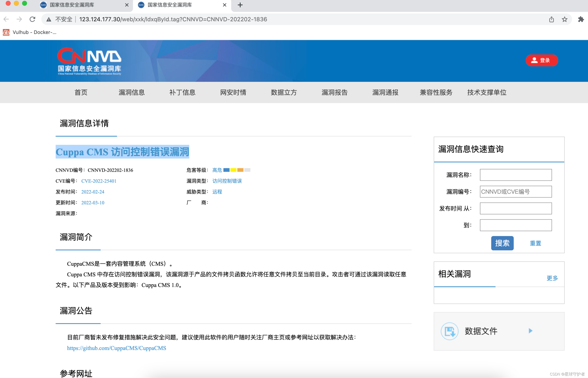Viewport: 588px width, 378px height.
Task: Click the browser address bar URL
Action: coord(173,19)
